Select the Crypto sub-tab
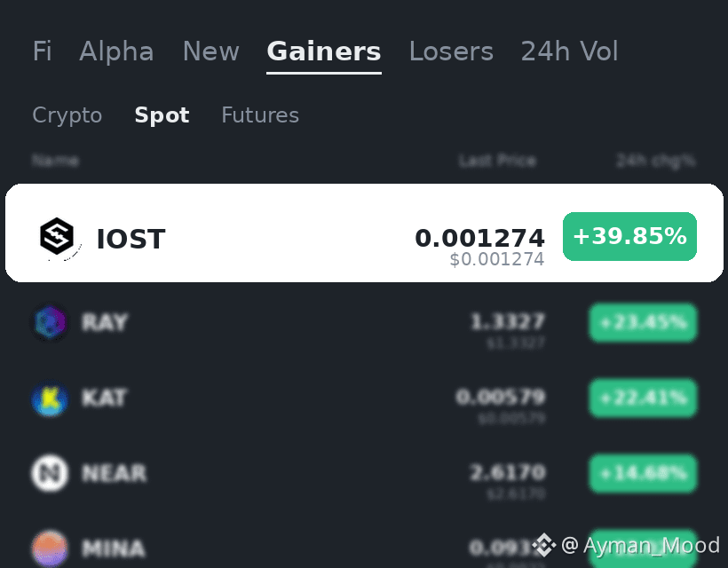 67,115
